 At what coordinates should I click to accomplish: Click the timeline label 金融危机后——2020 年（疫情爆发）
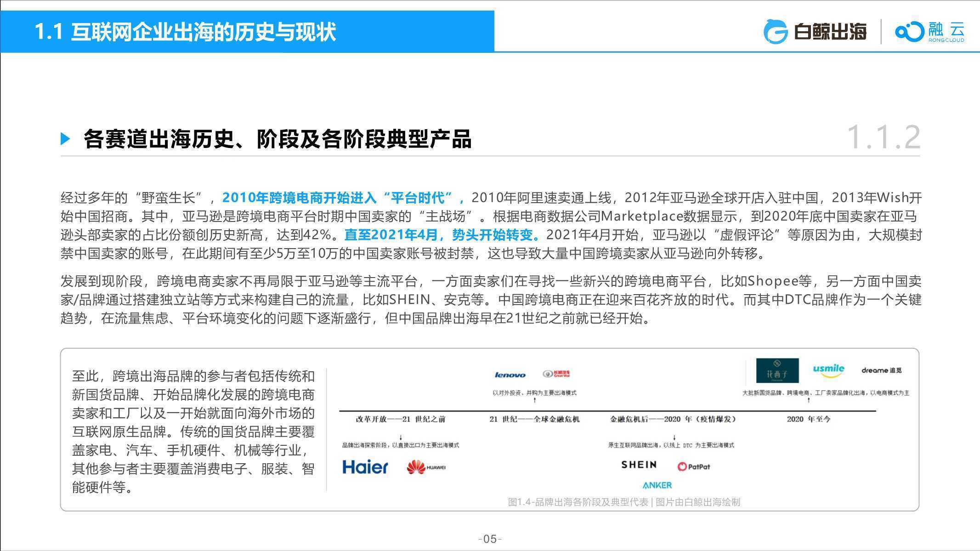pos(673,419)
